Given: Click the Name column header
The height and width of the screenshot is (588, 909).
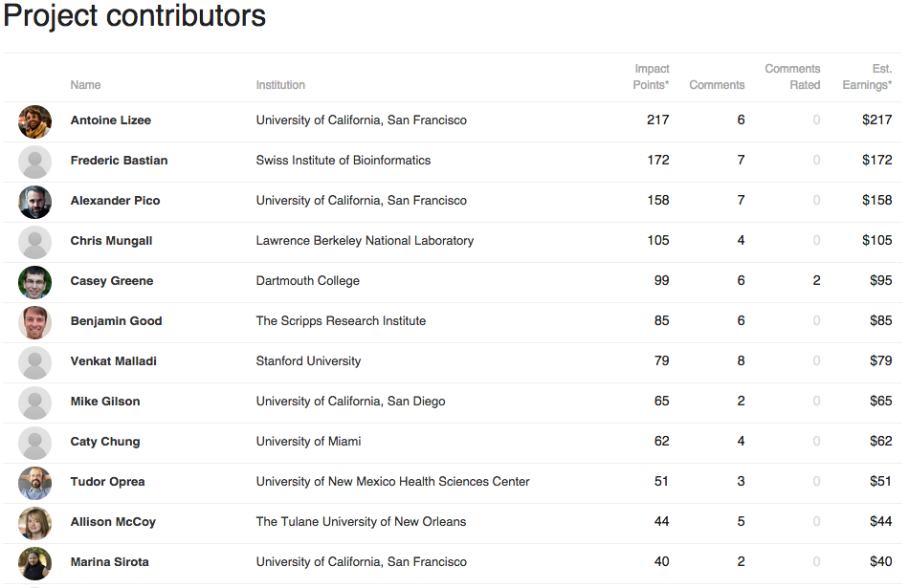Looking at the screenshot, I should pos(85,85).
